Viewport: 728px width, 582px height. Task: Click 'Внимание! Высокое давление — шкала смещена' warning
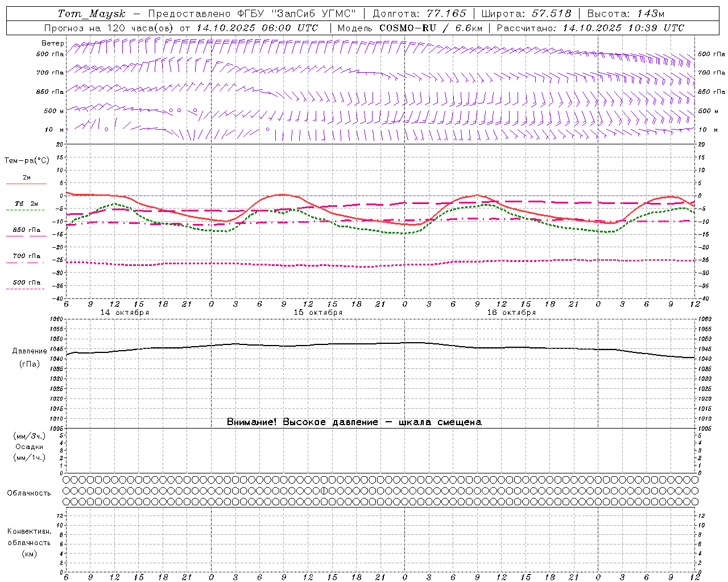click(354, 422)
